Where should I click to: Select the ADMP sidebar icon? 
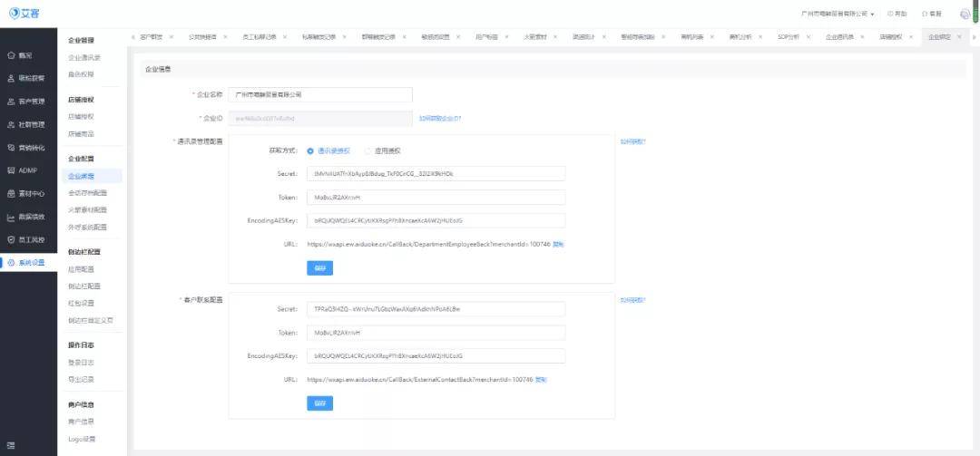[x=11, y=170]
